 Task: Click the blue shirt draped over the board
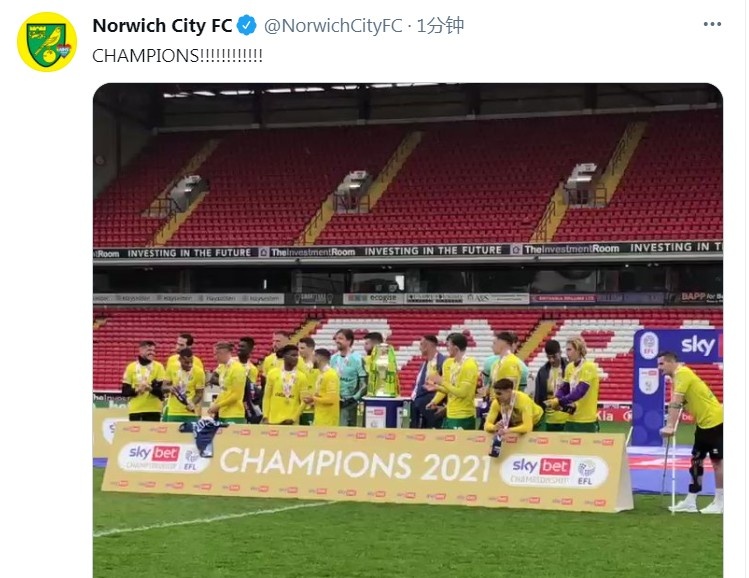(x=203, y=435)
